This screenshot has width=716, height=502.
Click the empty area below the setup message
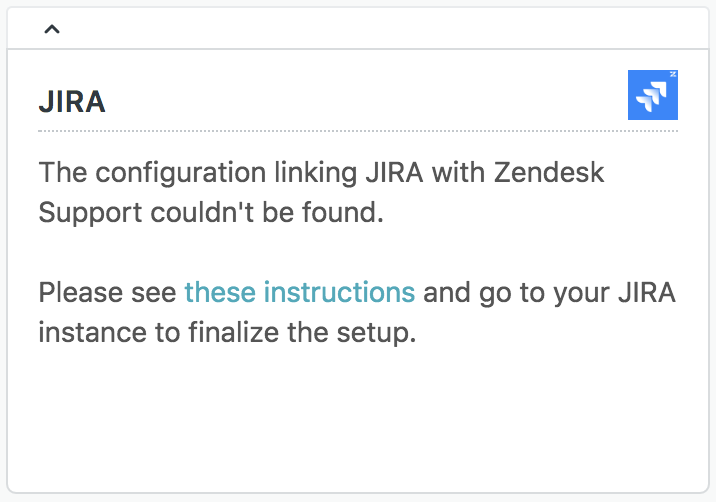(357, 420)
